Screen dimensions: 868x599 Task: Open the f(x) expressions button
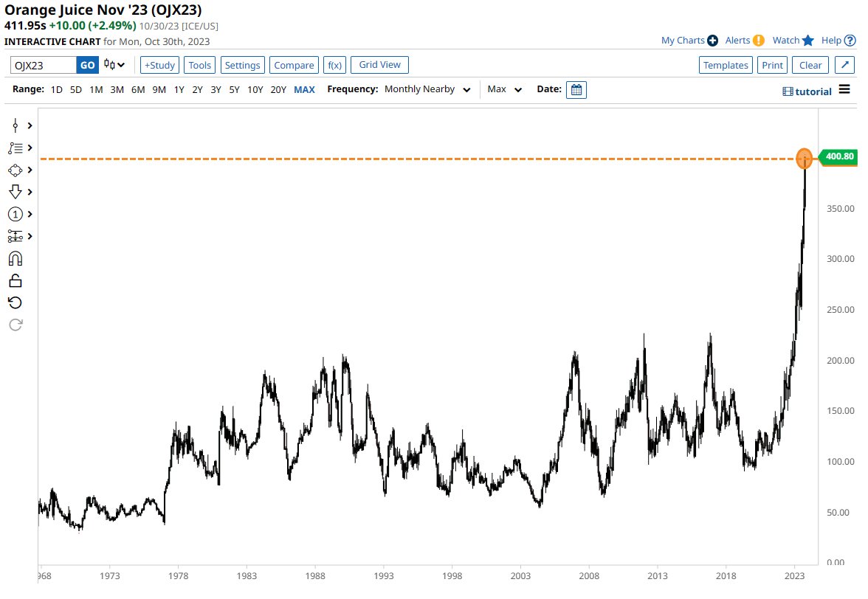335,65
